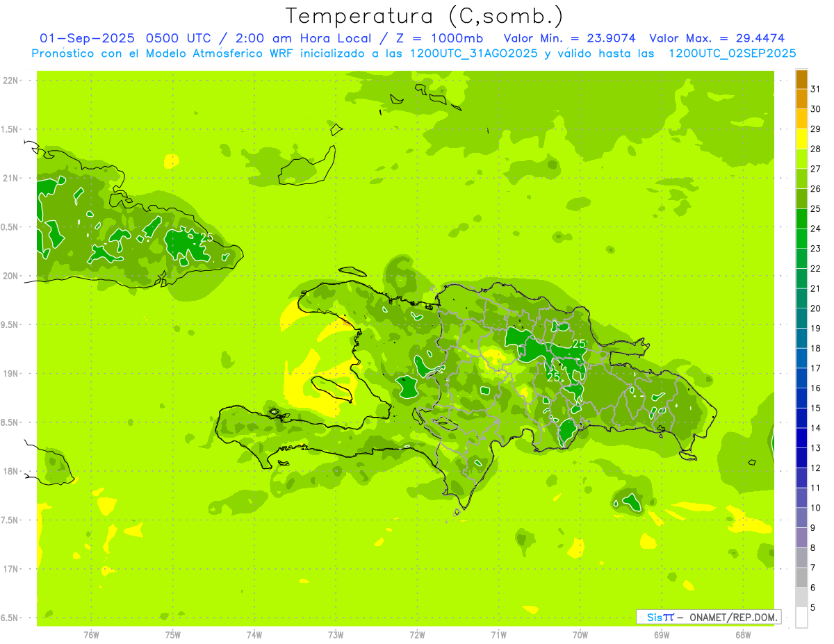The width and height of the screenshot is (834, 644).
Task: Click the '73W' longitude axis label
Action: tap(336, 635)
